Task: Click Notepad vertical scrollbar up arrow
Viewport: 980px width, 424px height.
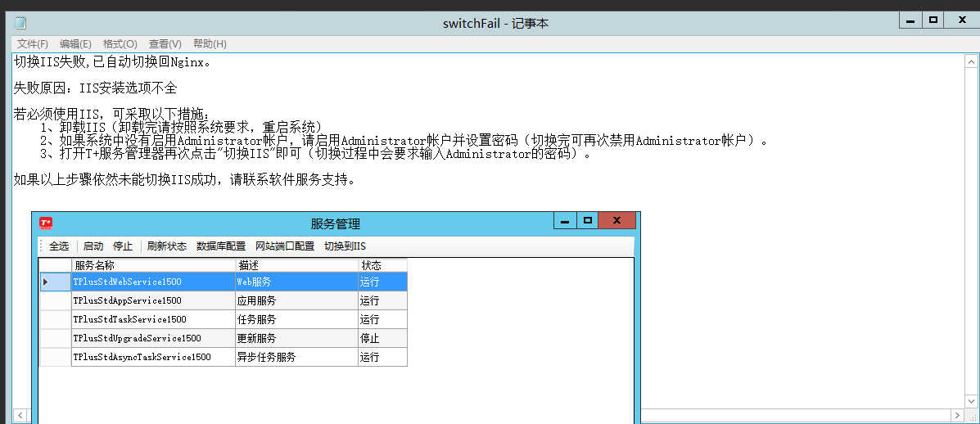Action: (x=971, y=61)
